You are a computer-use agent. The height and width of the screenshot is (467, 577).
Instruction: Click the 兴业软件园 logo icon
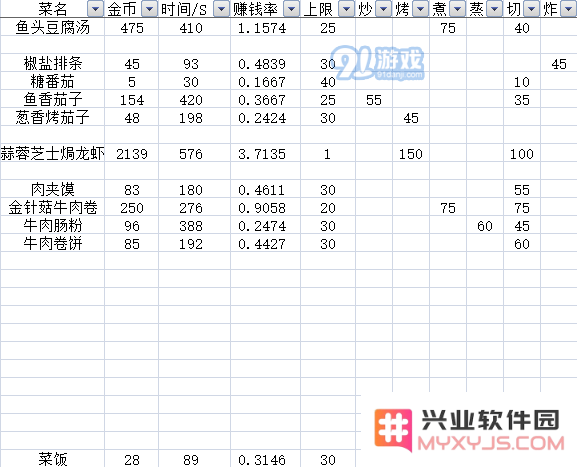point(393,430)
